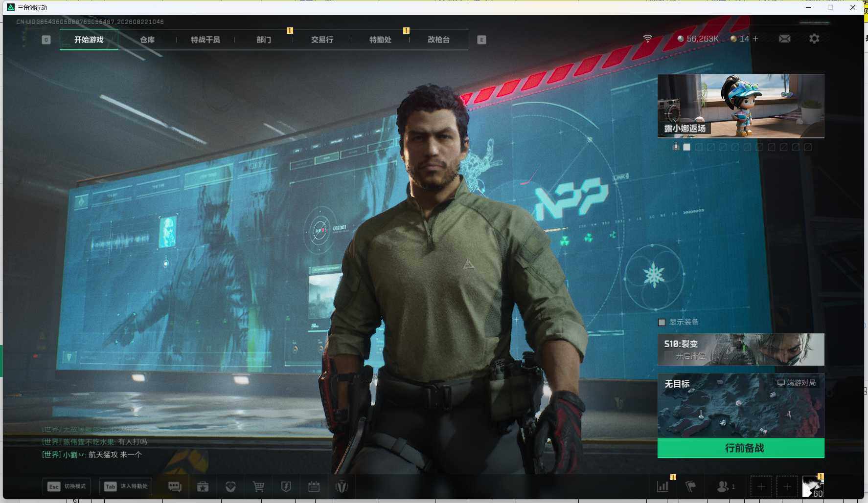
Task: Switch to the 特勤处 tab
Action: 380,40
